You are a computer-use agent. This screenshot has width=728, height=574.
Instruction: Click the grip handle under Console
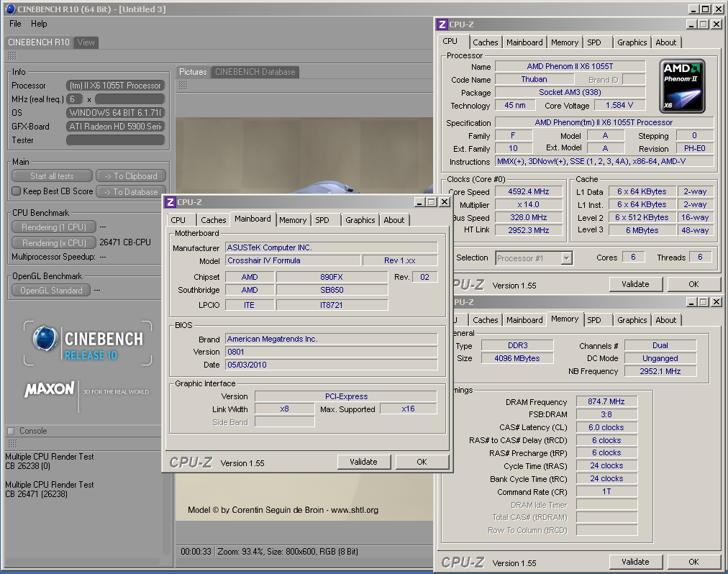[x=12, y=444]
